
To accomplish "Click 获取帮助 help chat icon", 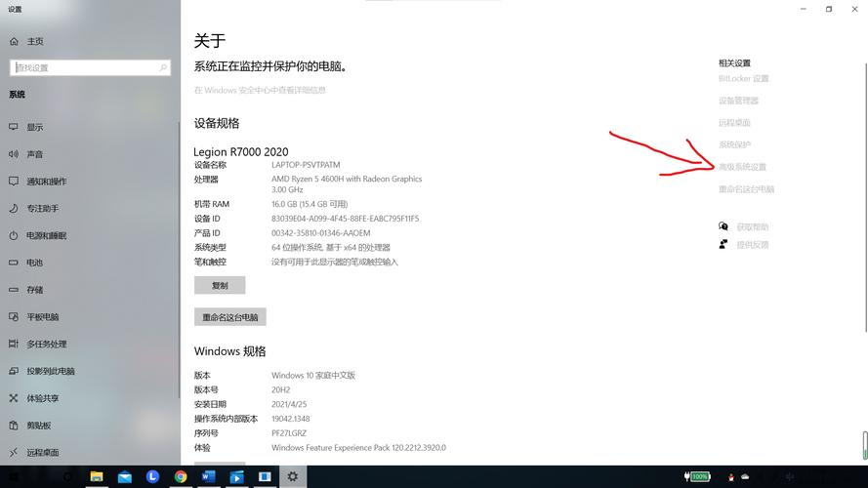I will [x=723, y=226].
